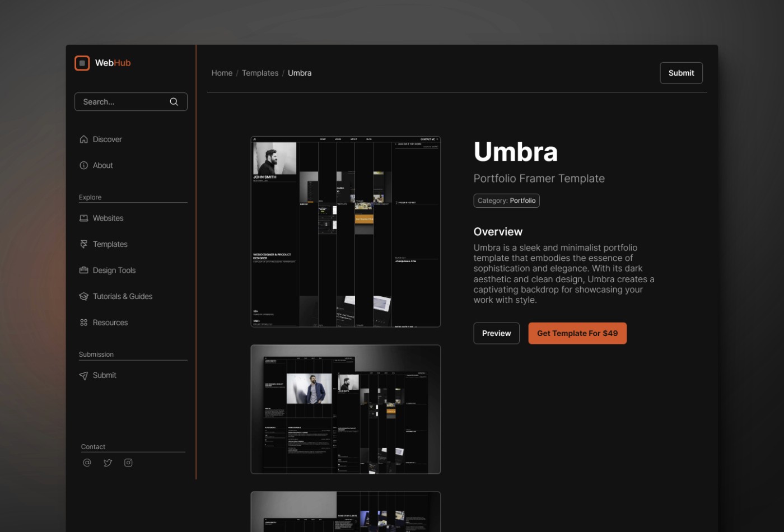Open the WebHub logo

(103, 63)
